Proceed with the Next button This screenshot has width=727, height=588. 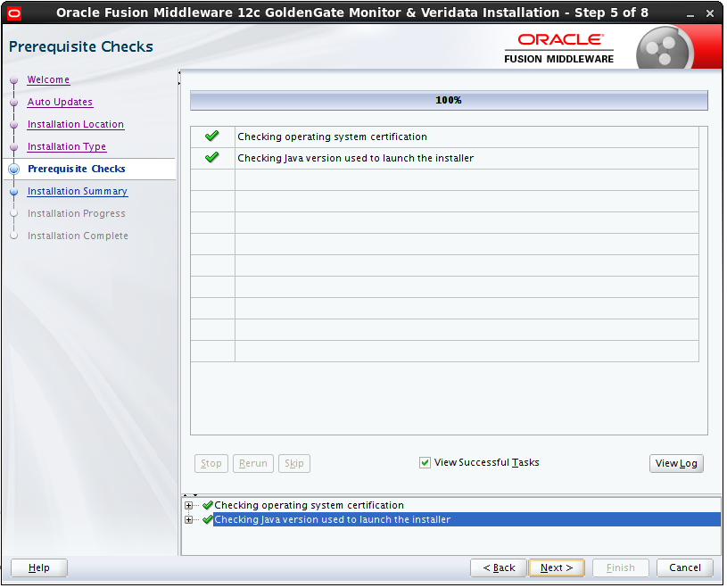pos(557,568)
